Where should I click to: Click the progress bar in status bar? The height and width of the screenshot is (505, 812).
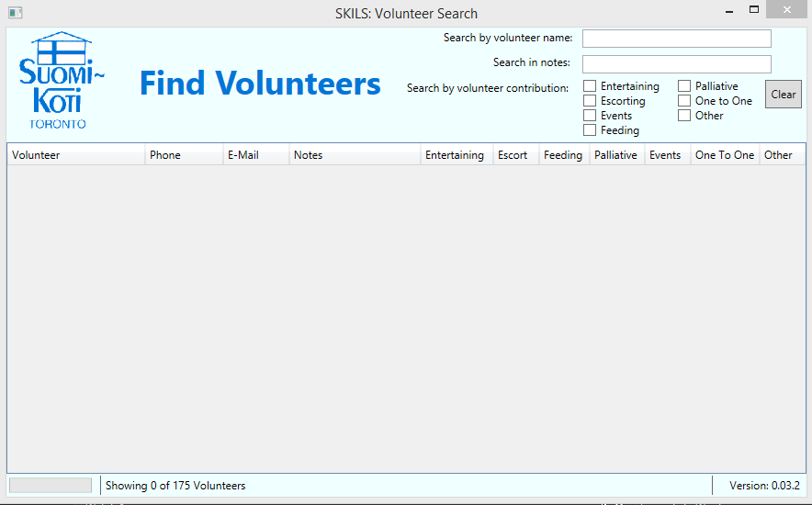tap(51, 486)
